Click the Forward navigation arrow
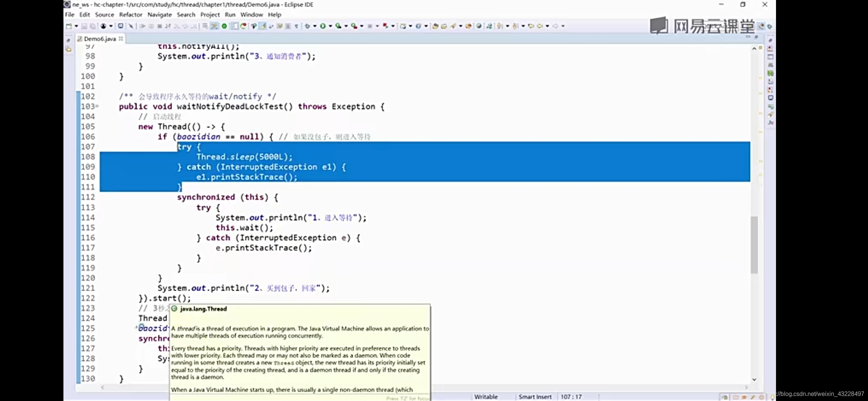This screenshot has width=868, height=401. 555,26
